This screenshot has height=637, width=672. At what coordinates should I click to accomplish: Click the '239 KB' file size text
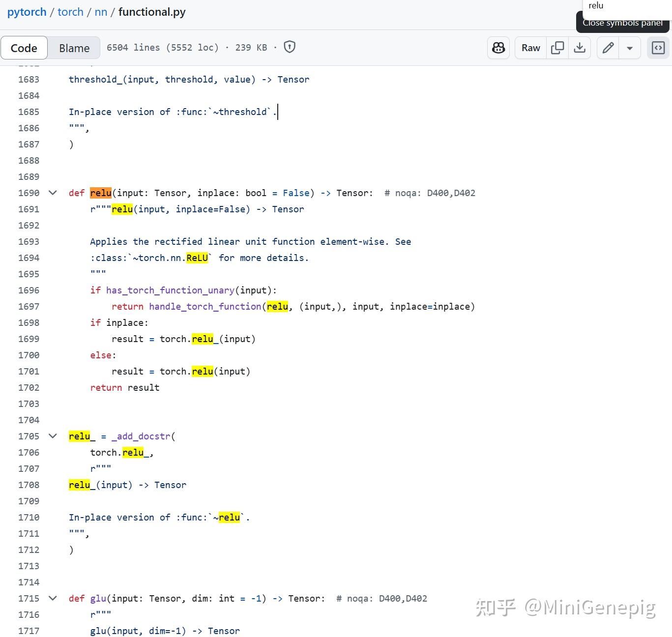point(251,47)
